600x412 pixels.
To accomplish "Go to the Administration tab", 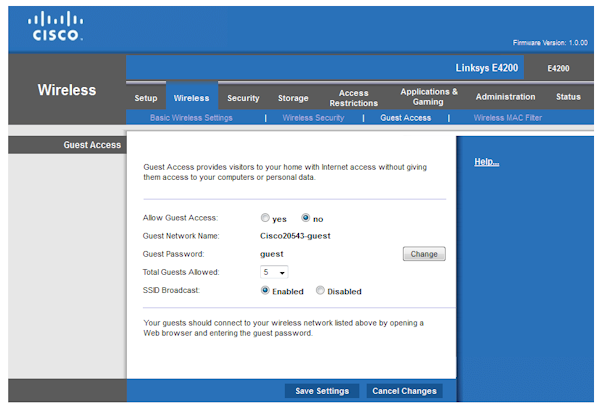I will click(505, 98).
